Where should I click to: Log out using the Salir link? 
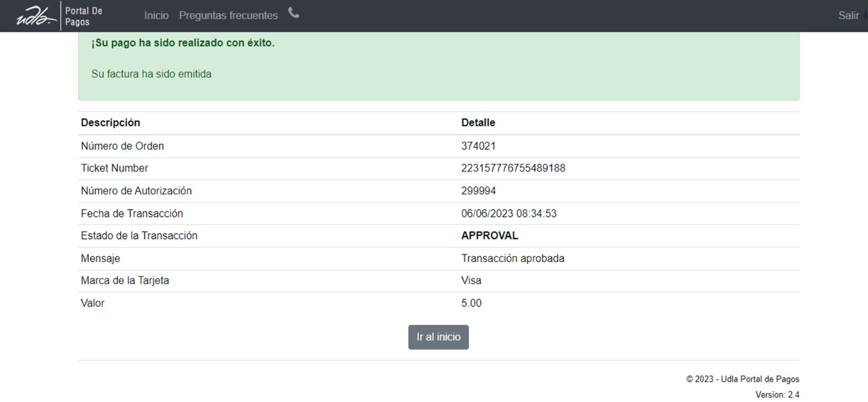pyautogui.click(x=848, y=16)
